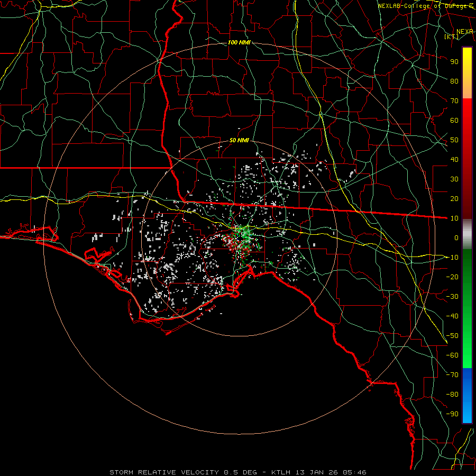Select the positive "40" scale value

(x=454, y=159)
